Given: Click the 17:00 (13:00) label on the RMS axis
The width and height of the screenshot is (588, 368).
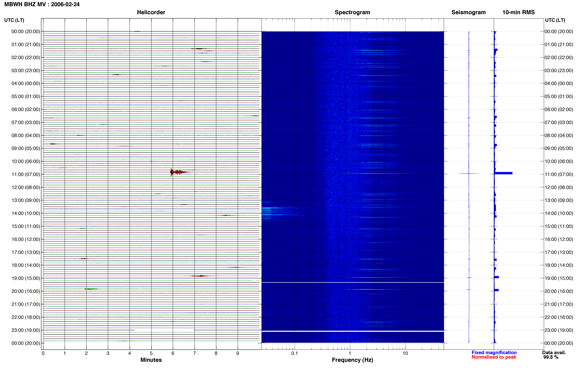Looking at the screenshot, I should coord(559,252).
